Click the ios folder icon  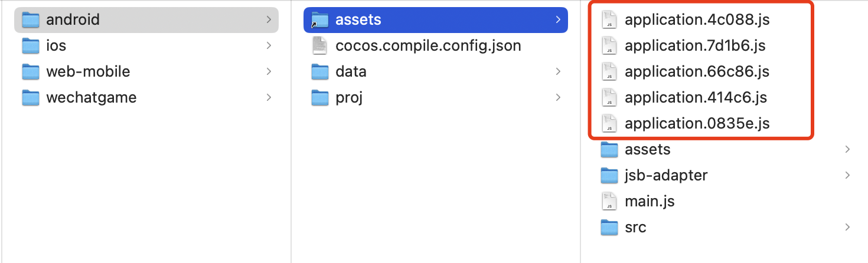(x=30, y=45)
